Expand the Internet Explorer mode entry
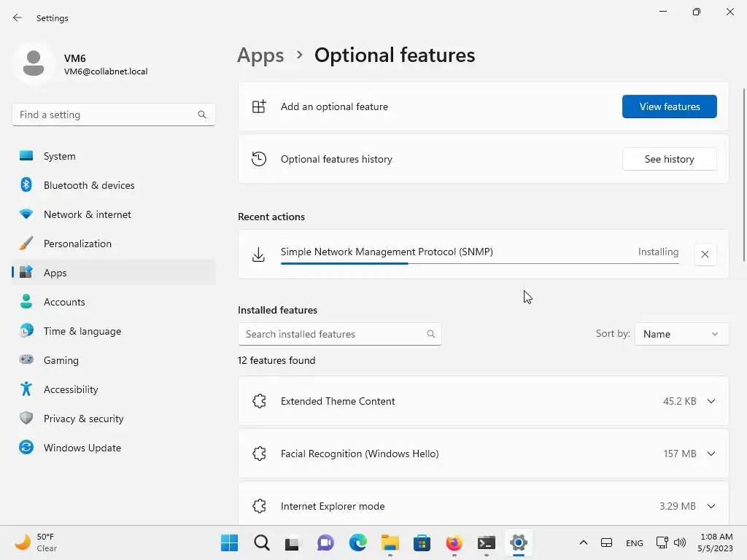The width and height of the screenshot is (747, 560). click(x=711, y=506)
